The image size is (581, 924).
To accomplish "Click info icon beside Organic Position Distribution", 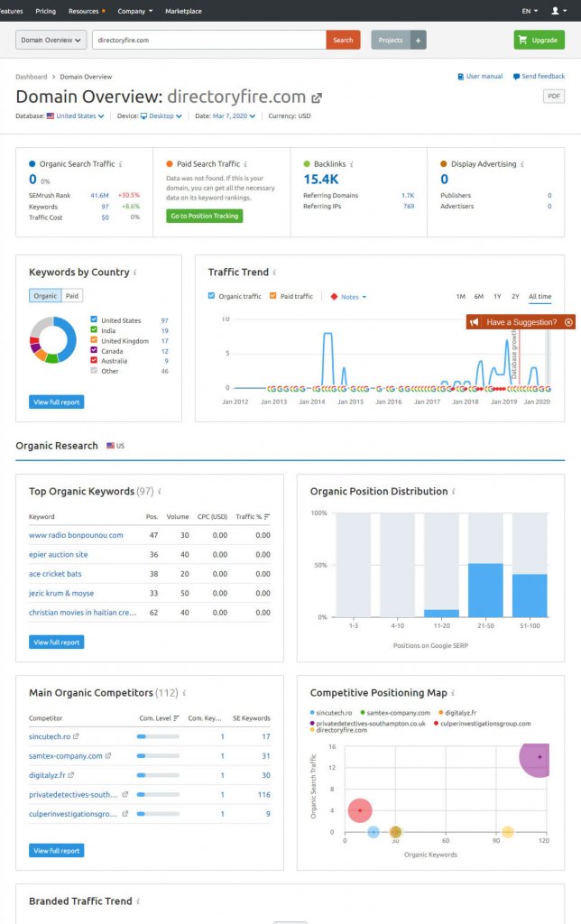I will (x=453, y=492).
